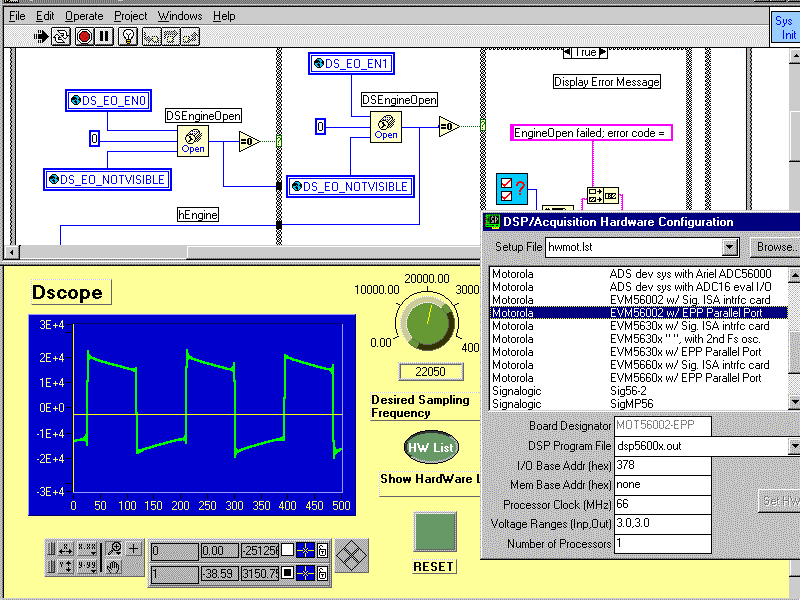Open the Setup File hwmot.lst dropdown
The image size is (800, 600).
pyautogui.click(x=730, y=247)
